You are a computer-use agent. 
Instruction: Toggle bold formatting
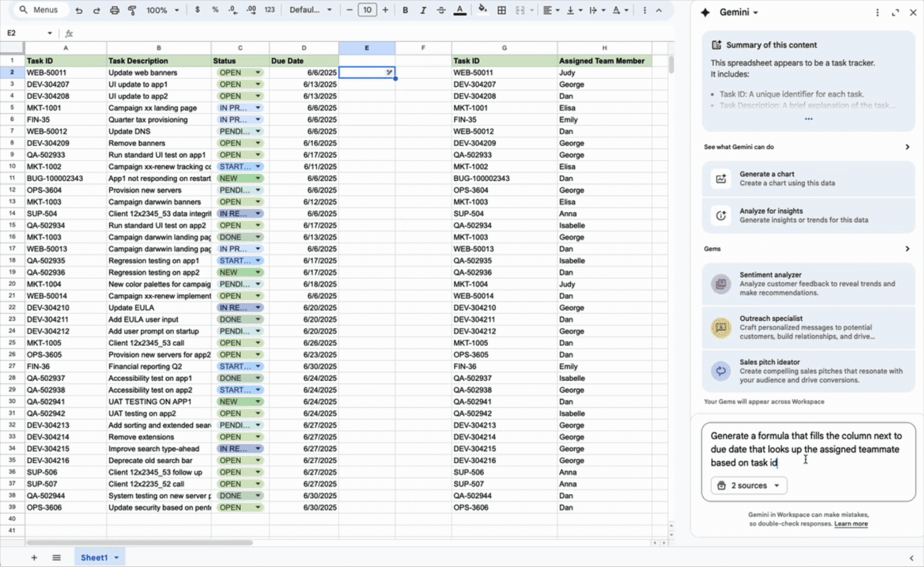(405, 10)
